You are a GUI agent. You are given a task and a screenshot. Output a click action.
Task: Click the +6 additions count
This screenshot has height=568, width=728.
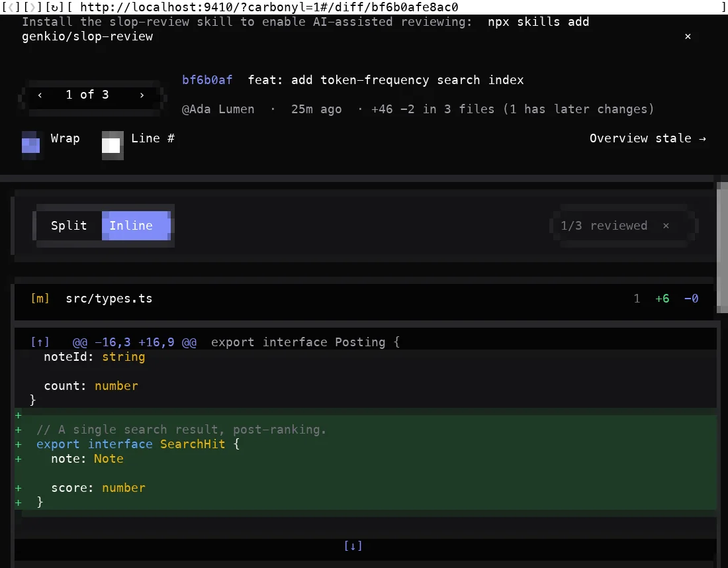tap(662, 299)
